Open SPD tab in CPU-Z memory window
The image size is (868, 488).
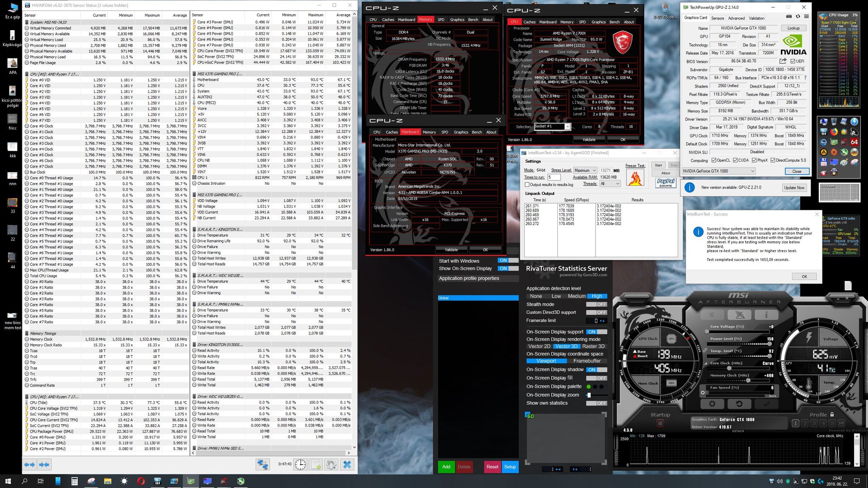[440, 20]
